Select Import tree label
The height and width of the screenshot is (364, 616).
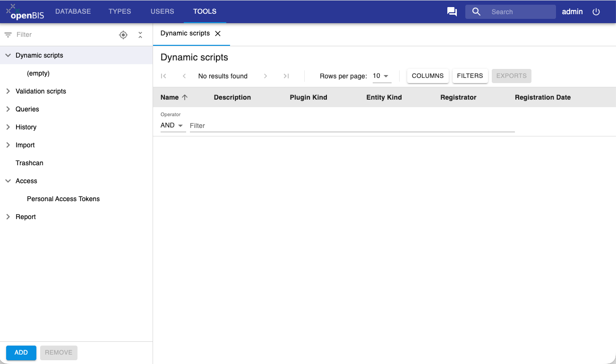(25, 145)
